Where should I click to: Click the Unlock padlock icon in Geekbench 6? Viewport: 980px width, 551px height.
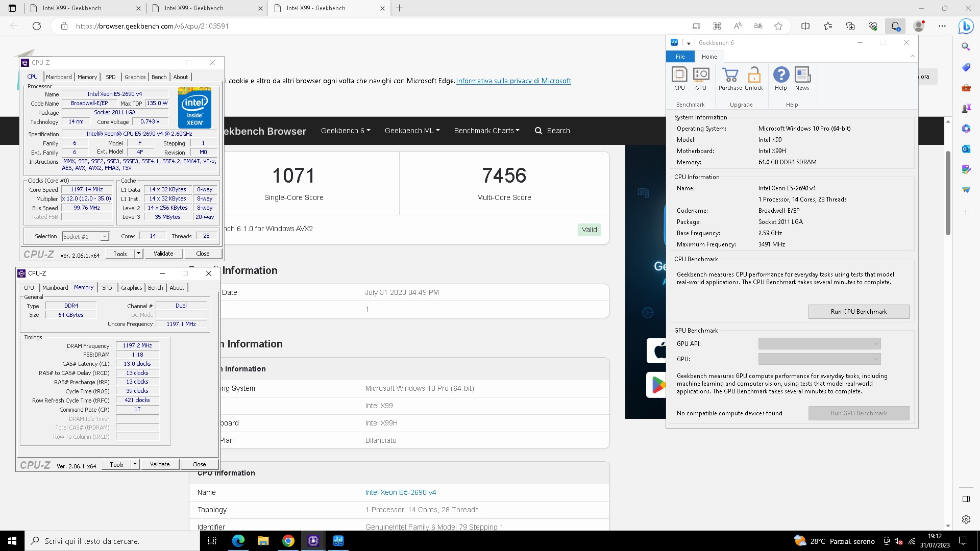click(x=753, y=79)
